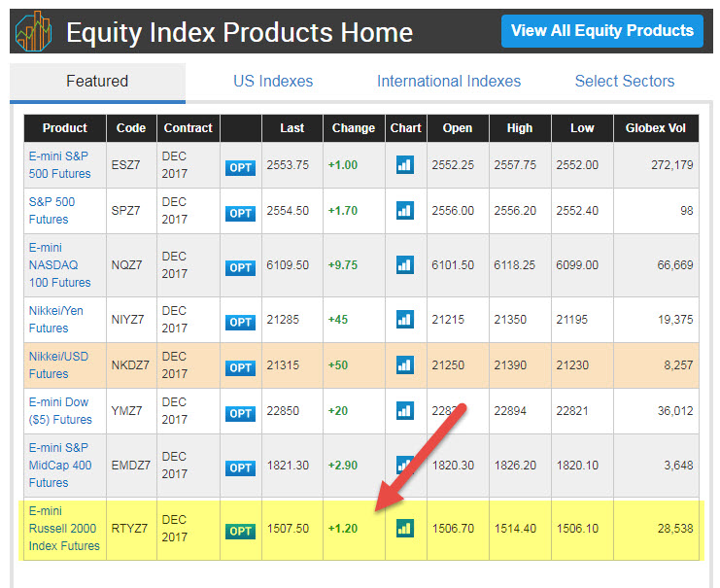Click the Change column header

coord(354,128)
